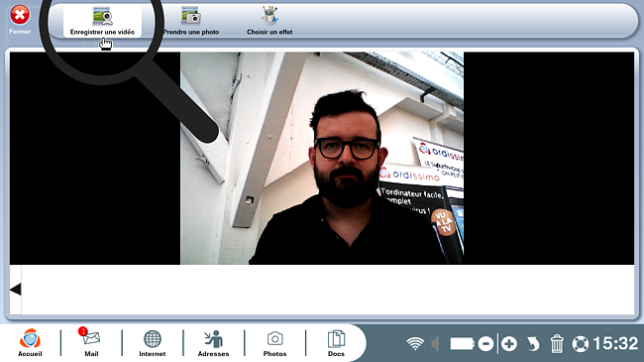Open the Adresses contacts app
644x362 pixels.
[214, 342]
